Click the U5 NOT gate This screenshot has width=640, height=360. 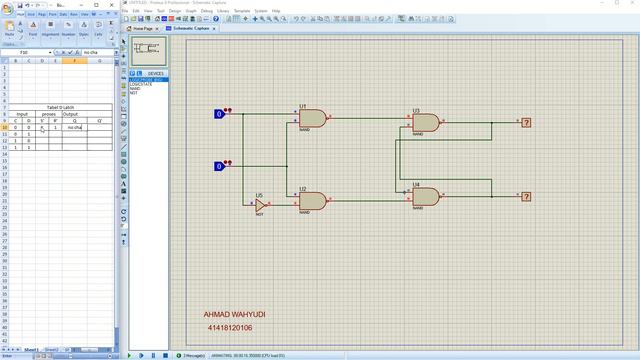pyautogui.click(x=260, y=205)
